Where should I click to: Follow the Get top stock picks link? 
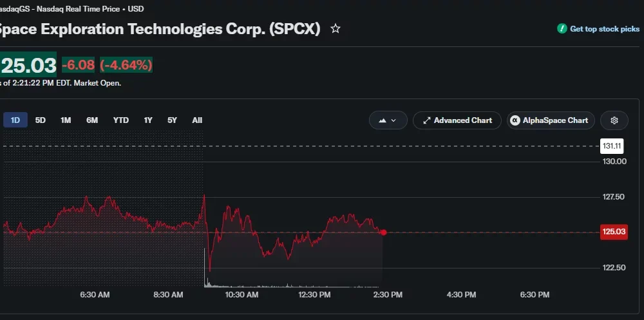605,29
